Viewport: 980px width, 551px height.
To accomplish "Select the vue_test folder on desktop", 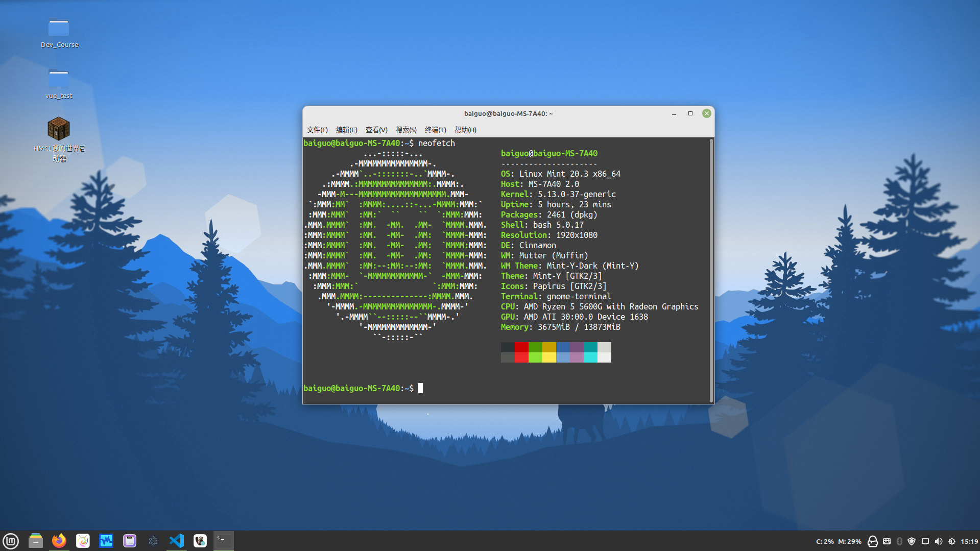I will pyautogui.click(x=59, y=80).
